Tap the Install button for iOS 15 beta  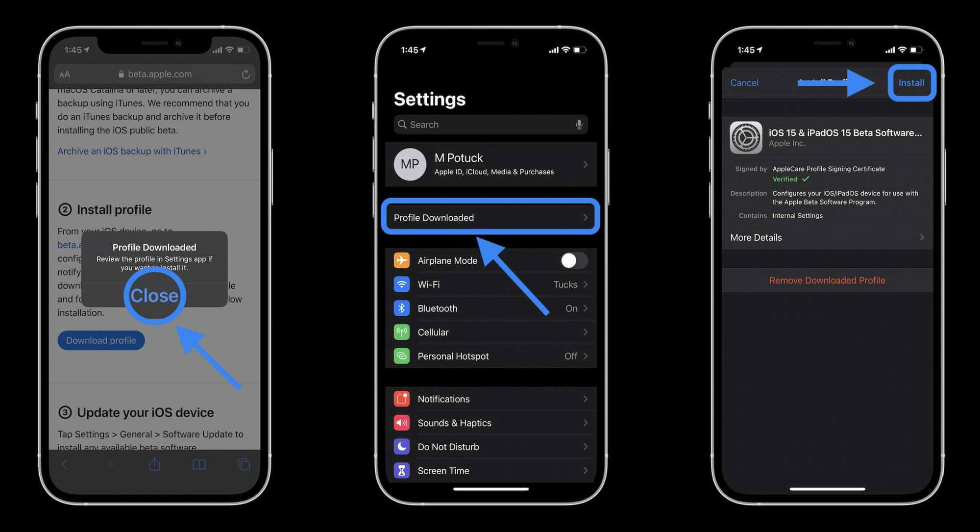pos(912,82)
